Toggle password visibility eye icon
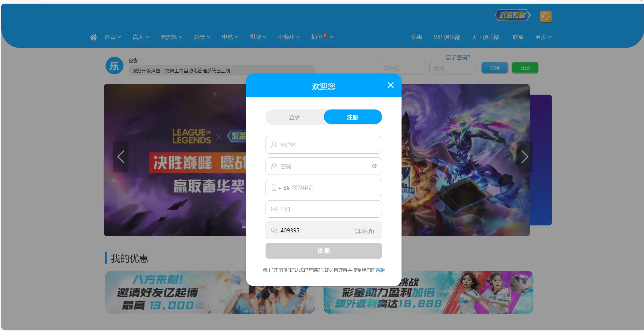 [x=375, y=166]
